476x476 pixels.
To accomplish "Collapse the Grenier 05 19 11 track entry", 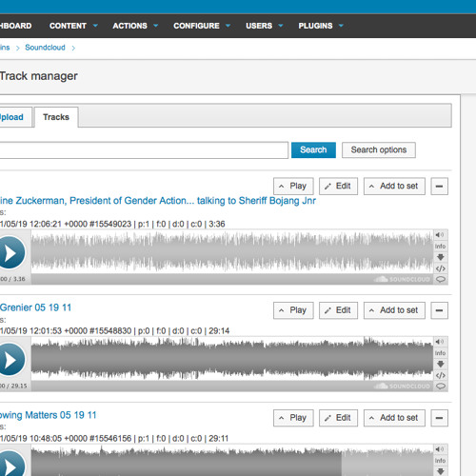I will click(x=439, y=310).
